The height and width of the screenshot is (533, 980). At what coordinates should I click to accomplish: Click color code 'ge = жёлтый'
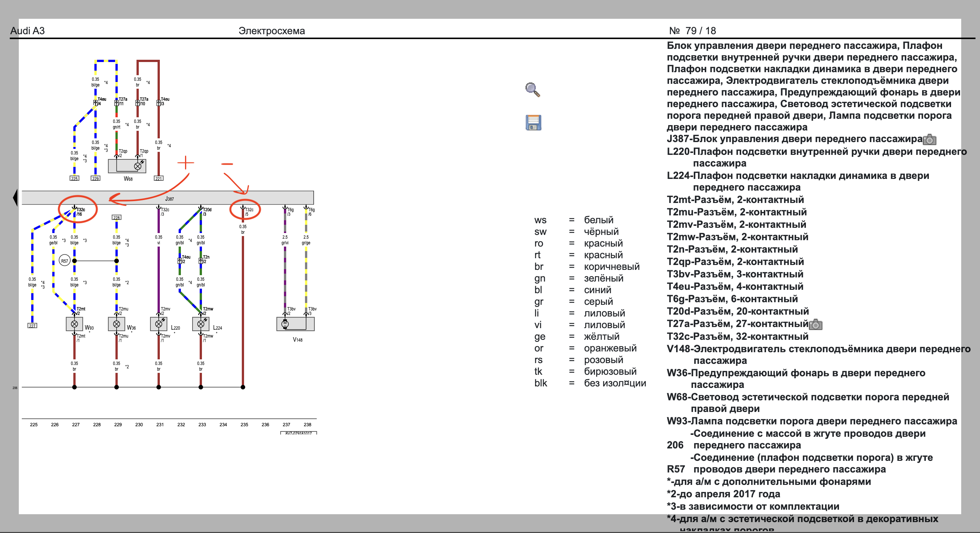(577, 336)
